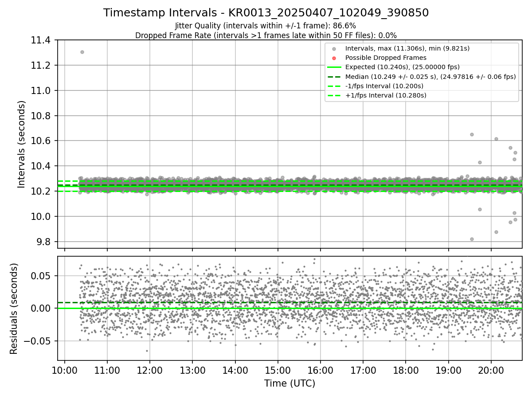Click the '17:00' x-axis tick label
This screenshot has height=399, width=532.
(363, 370)
